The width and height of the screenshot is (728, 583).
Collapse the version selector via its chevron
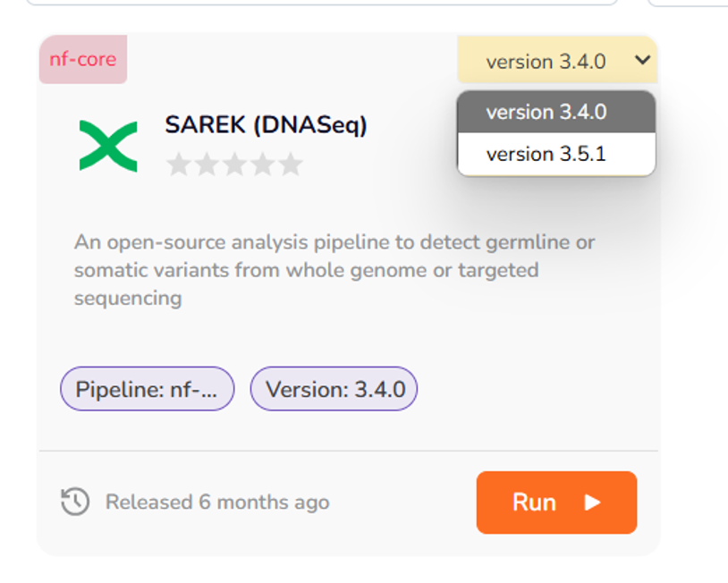641,61
